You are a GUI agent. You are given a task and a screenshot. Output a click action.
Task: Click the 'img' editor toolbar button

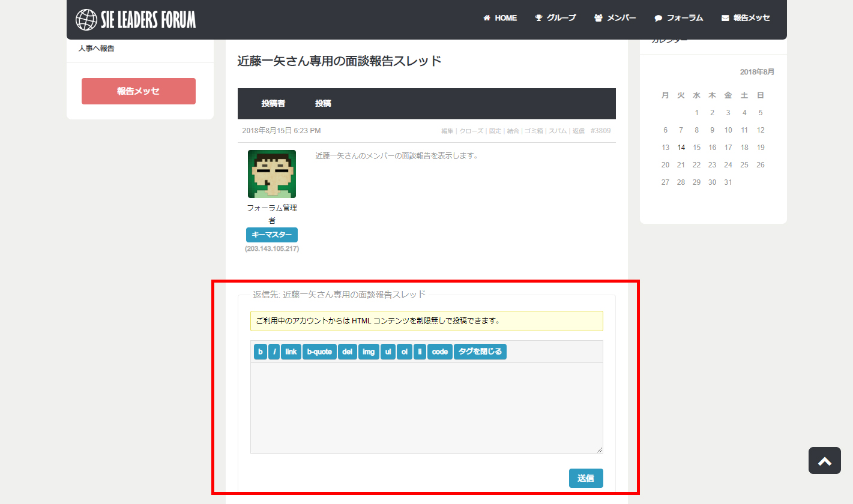click(368, 352)
